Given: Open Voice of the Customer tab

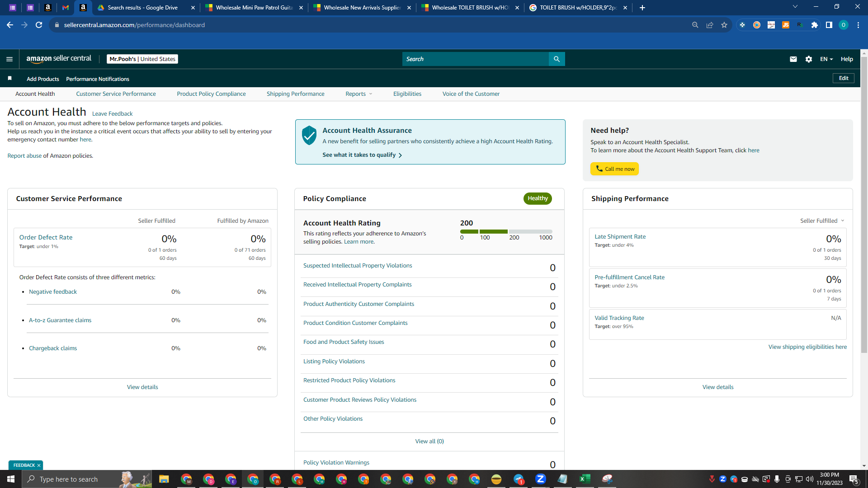Looking at the screenshot, I should 471,94.
